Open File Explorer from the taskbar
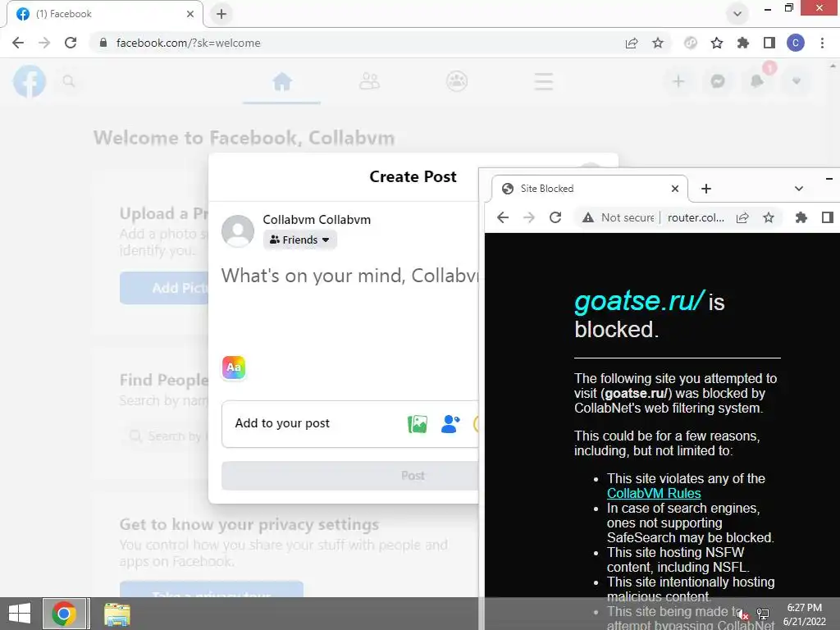The width and height of the screenshot is (840, 630). point(116,614)
